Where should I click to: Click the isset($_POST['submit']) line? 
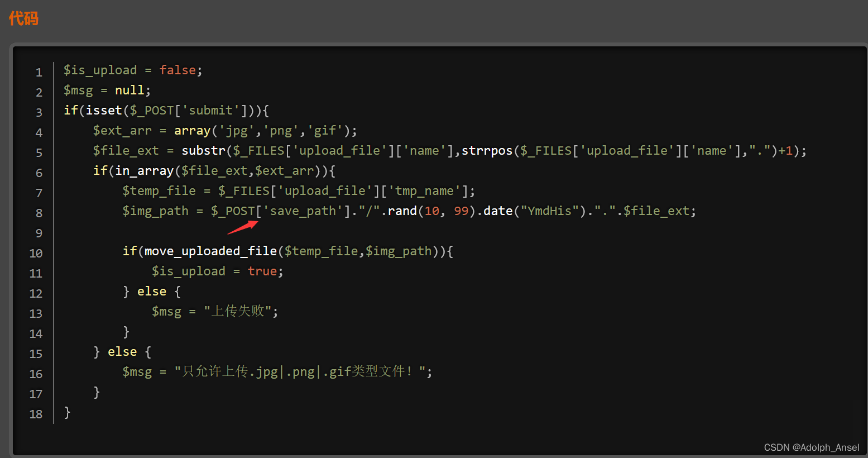[x=166, y=110]
